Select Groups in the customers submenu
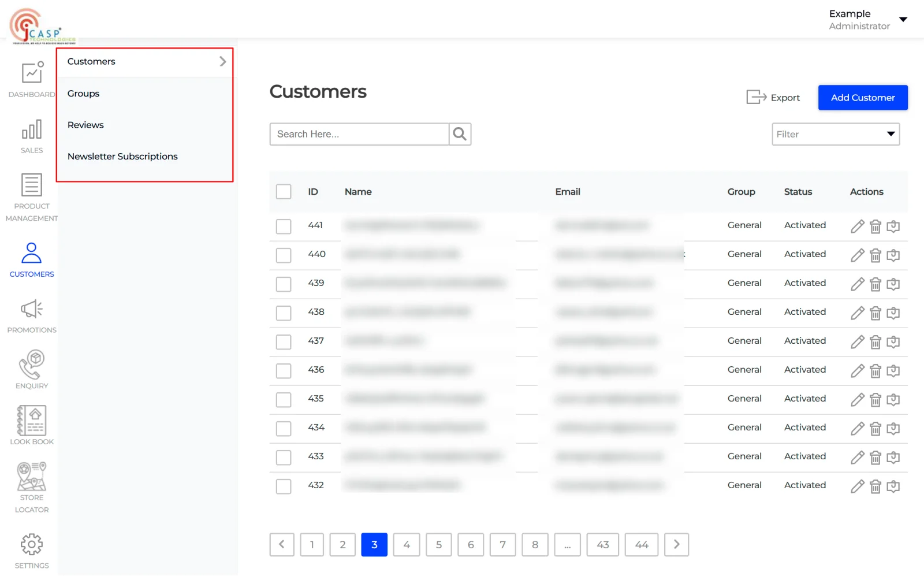Screen dimensions: 924x576 (x=83, y=94)
